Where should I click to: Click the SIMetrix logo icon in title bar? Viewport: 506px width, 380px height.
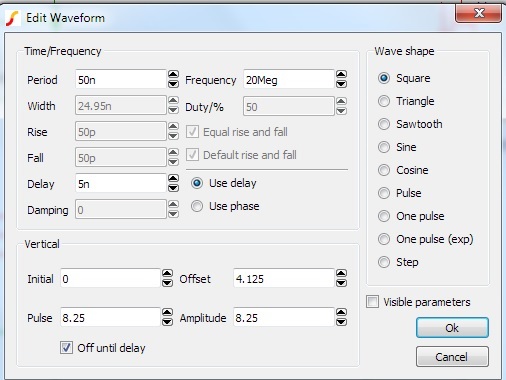tap(13, 18)
